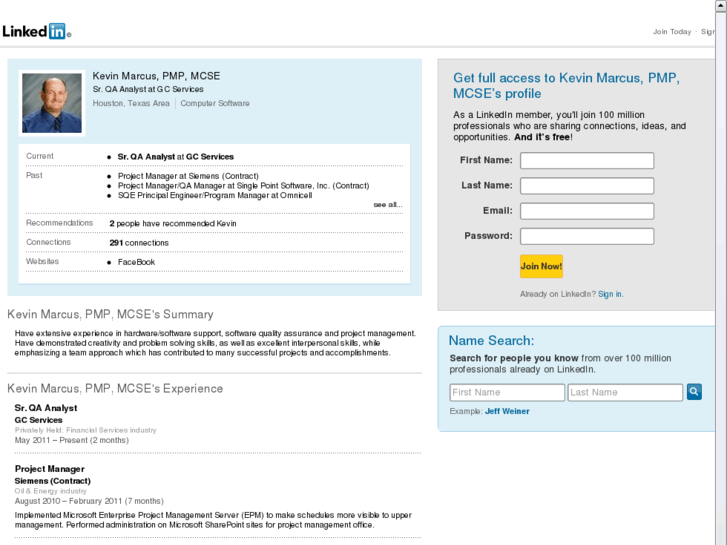Click the name search magnifier button

point(694,392)
